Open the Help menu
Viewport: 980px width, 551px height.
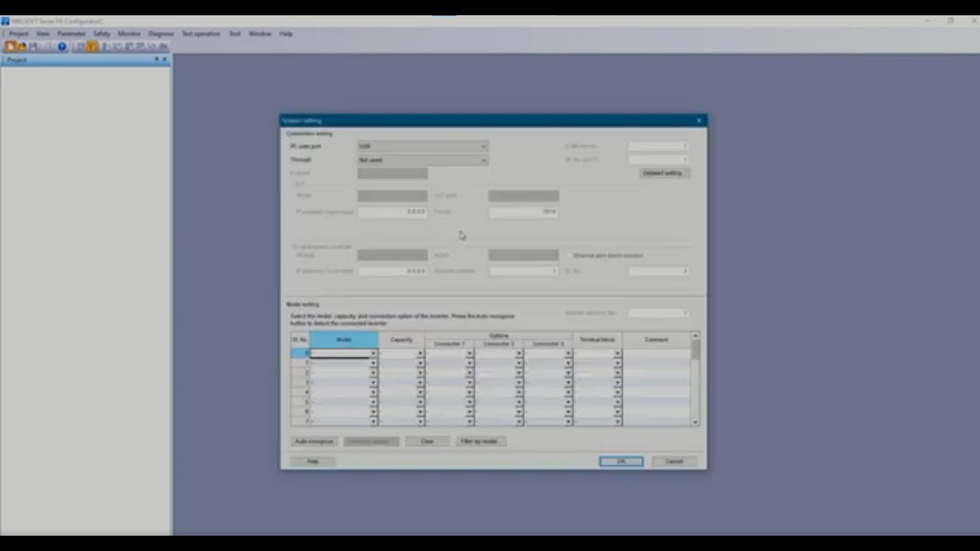click(286, 34)
